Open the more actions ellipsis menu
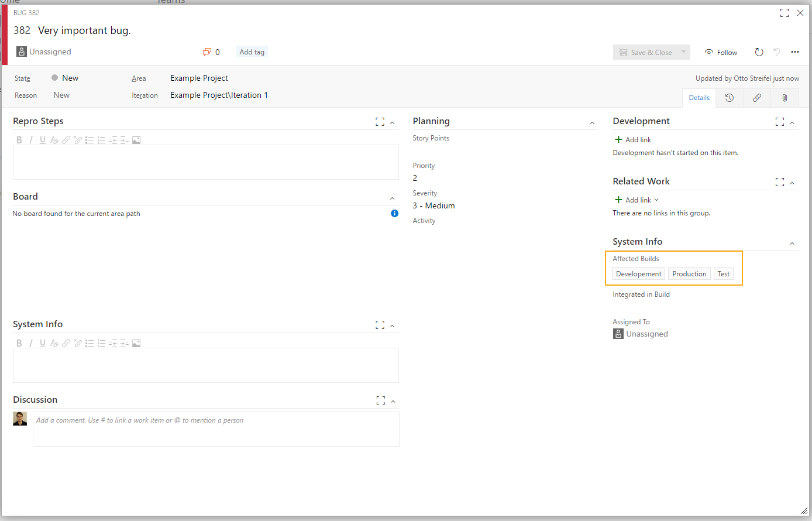Viewport: 812px width, 521px height. tap(795, 52)
